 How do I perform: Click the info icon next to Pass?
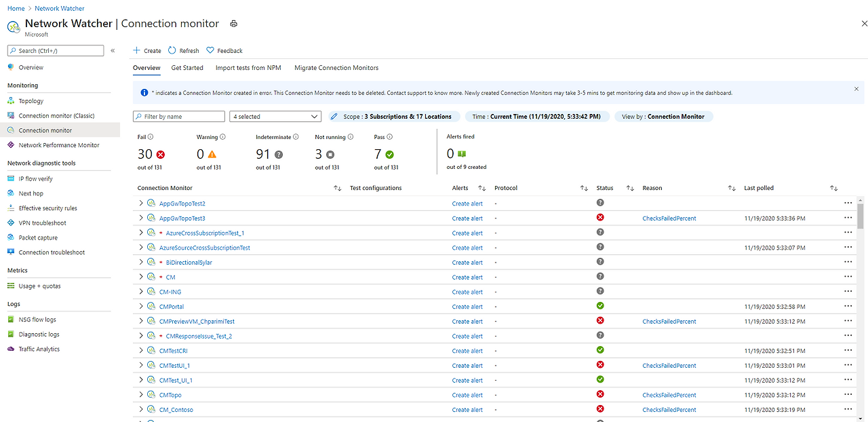point(391,136)
